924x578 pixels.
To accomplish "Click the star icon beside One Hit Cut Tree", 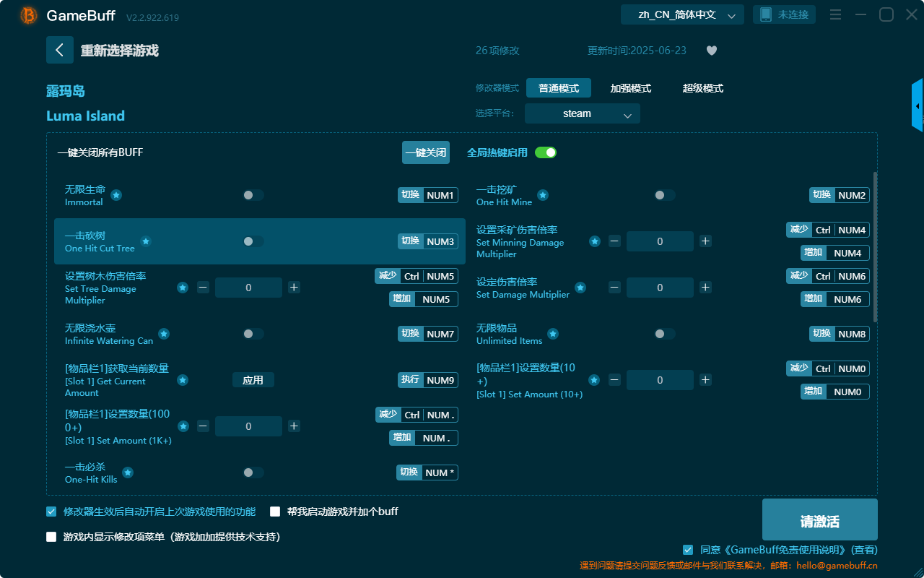I will [x=145, y=243].
